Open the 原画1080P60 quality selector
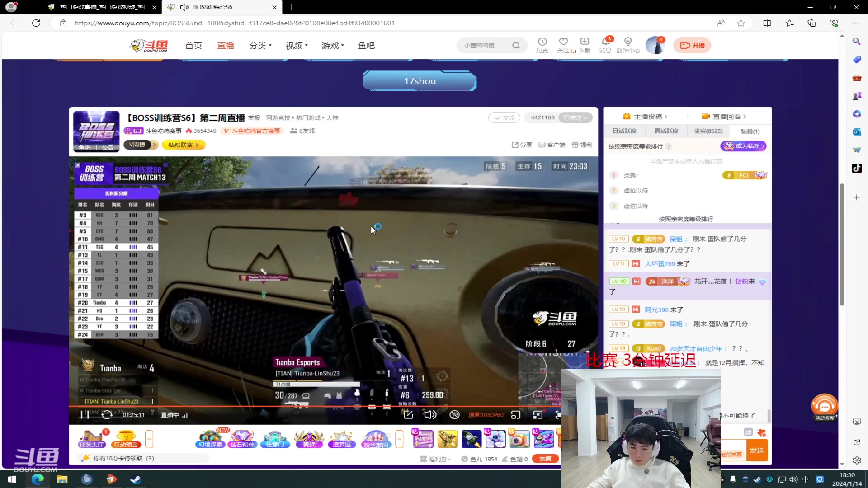This screenshot has height=488, width=868. click(x=486, y=415)
